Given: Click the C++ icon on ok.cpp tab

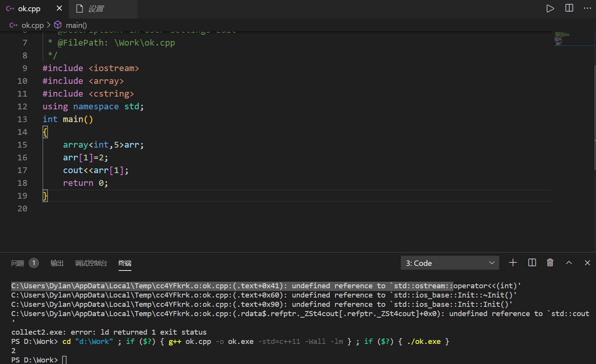Looking at the screenshot, I should [10, 9].
